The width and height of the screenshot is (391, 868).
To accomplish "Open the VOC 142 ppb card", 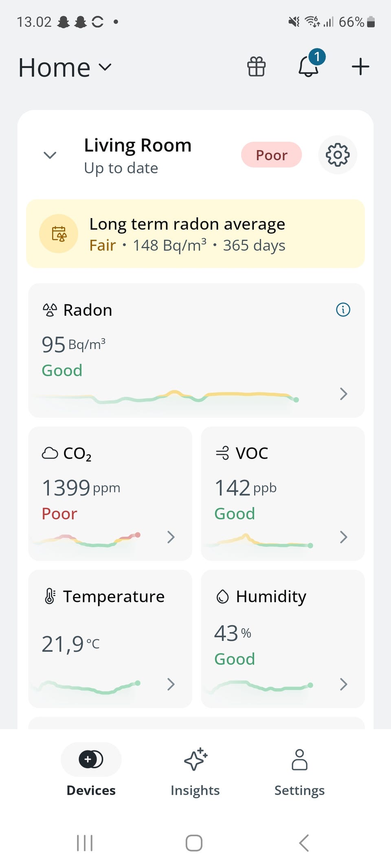I will (283, 493).
